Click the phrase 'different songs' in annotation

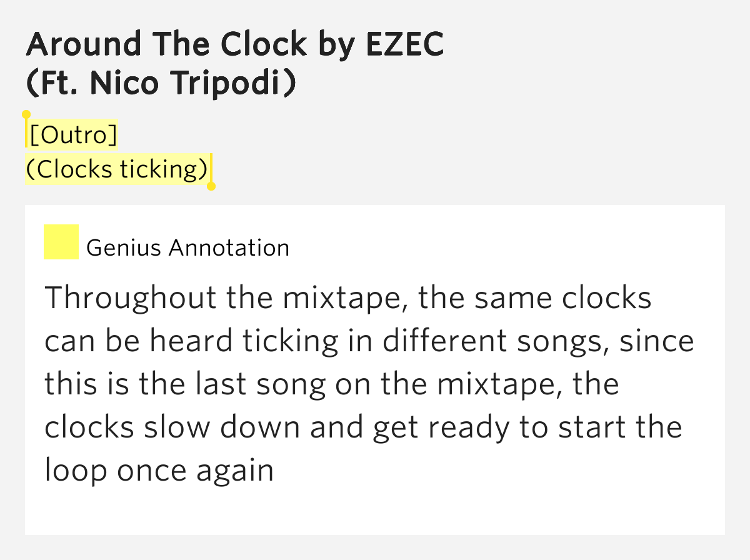click(x=491, y=342)
